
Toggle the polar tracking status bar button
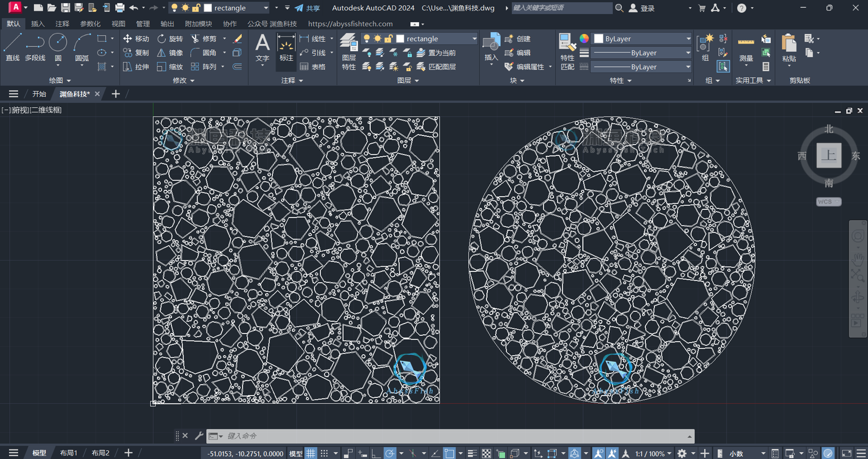tap(390, 453)
